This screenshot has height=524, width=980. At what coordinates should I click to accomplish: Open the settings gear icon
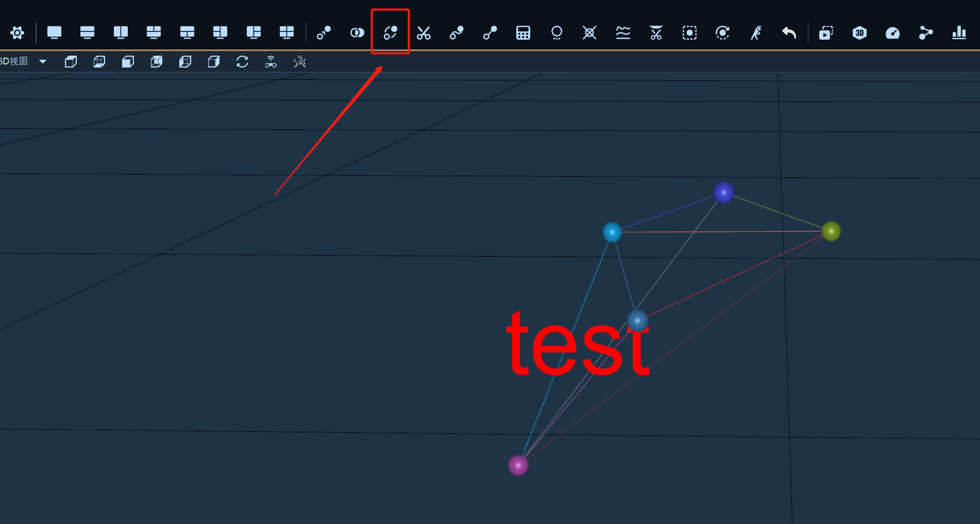[x=17, y=33]
